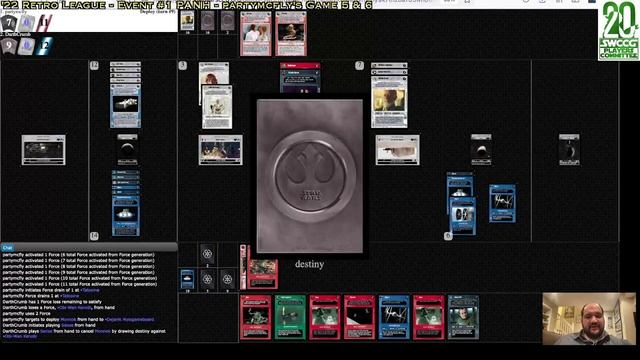The image size is (640, 360).
Task: Click partymcfly's Force pile counter showing 11
Action: tap(43, 23)
